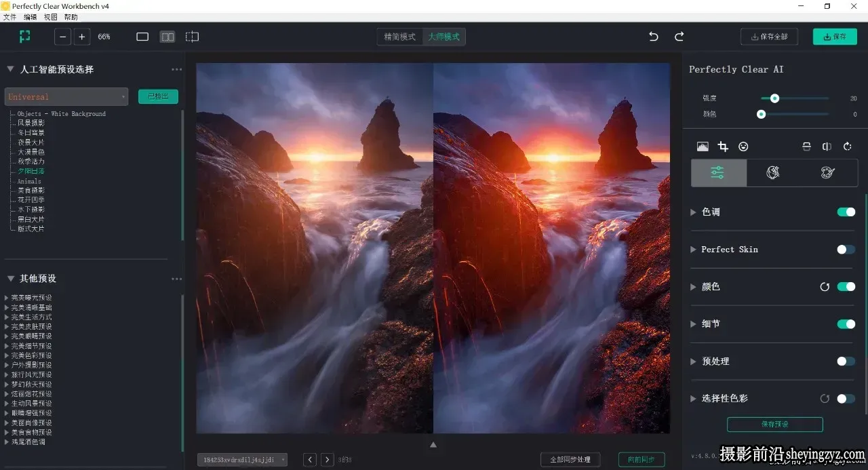
Task: Open the 文件 menu
Action: [x=9, y=17]
